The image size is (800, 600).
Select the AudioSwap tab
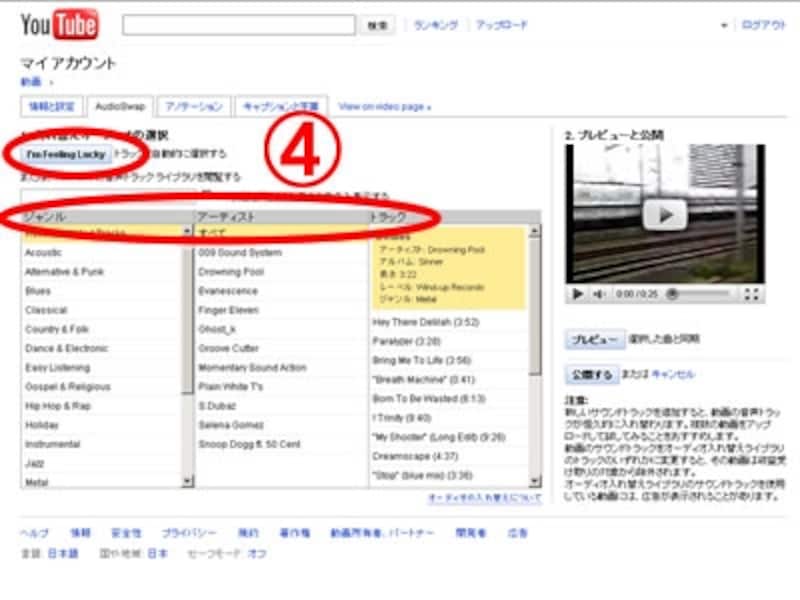click(120, 106)
